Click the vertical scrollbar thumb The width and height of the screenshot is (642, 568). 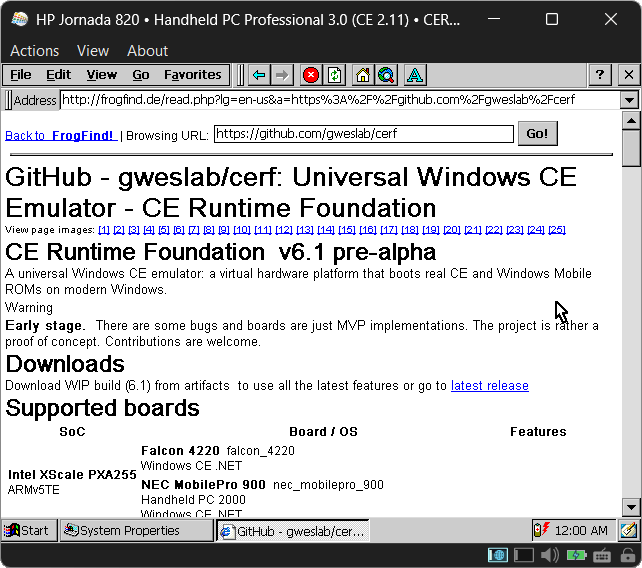631,148
